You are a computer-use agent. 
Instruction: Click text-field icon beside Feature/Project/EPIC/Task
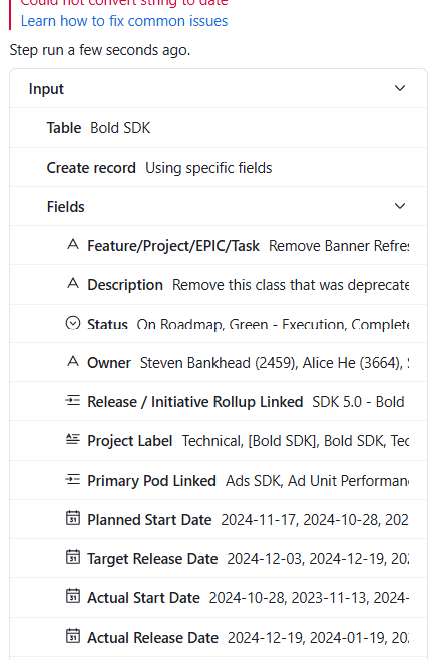73,244
